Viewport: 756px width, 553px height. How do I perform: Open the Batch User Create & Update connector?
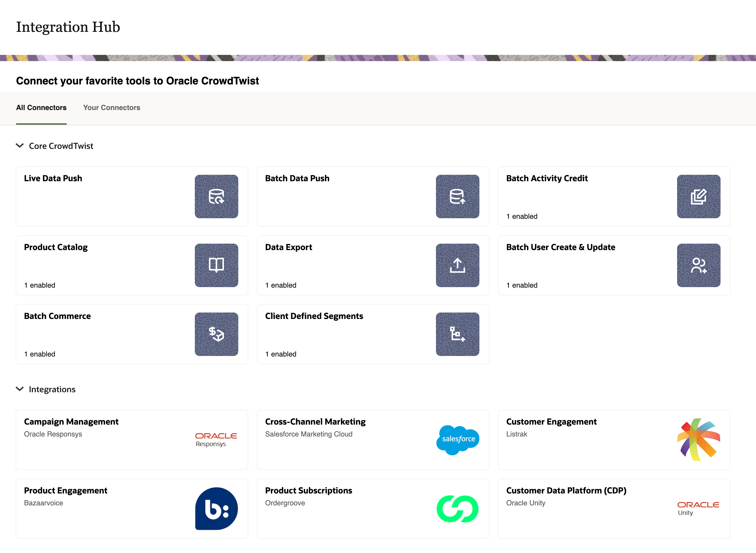click(x=614, y=265)
